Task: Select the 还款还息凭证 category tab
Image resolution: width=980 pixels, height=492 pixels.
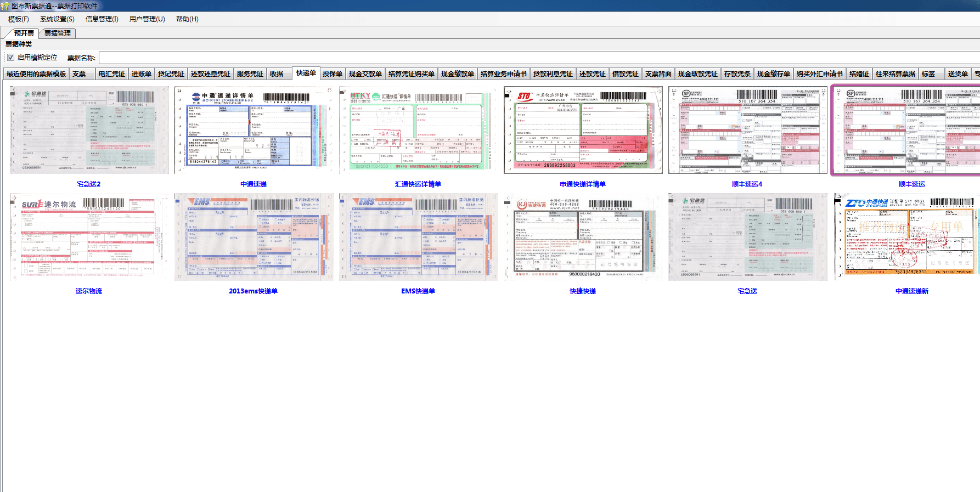Action: (211, 74)
